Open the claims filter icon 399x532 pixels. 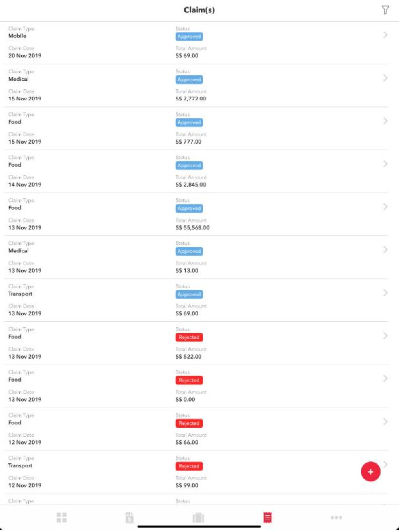click(x=385, y=10)
